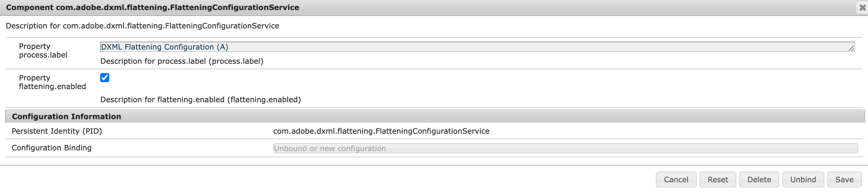Click the Configuration Information section header
The height and width of the screenshot is (194, 868).
(x=67, y=116)
